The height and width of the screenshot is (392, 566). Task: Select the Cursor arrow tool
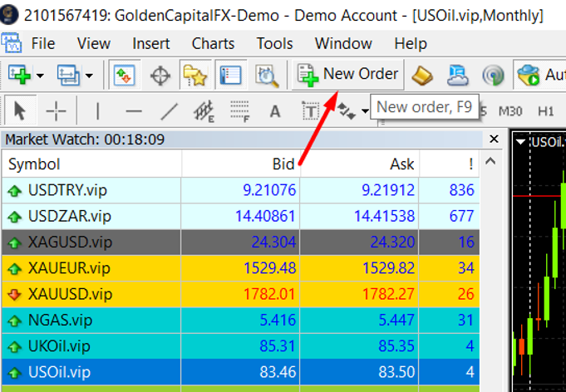tap(20, 110)
